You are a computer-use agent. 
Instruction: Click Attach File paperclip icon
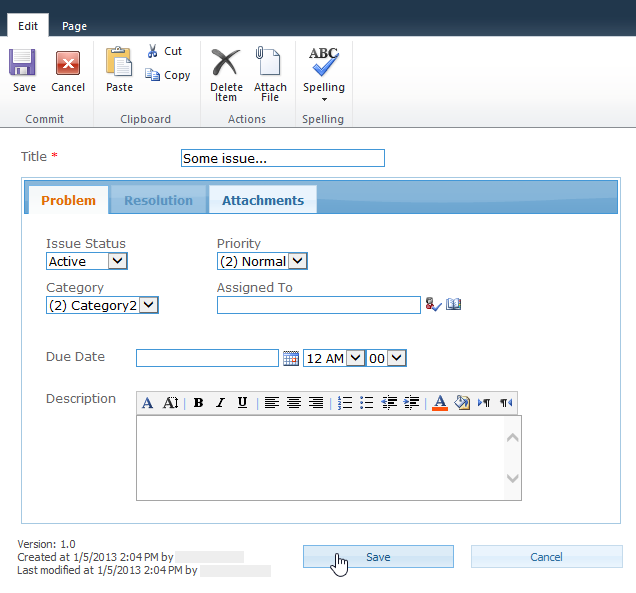[x=268, y=61]
